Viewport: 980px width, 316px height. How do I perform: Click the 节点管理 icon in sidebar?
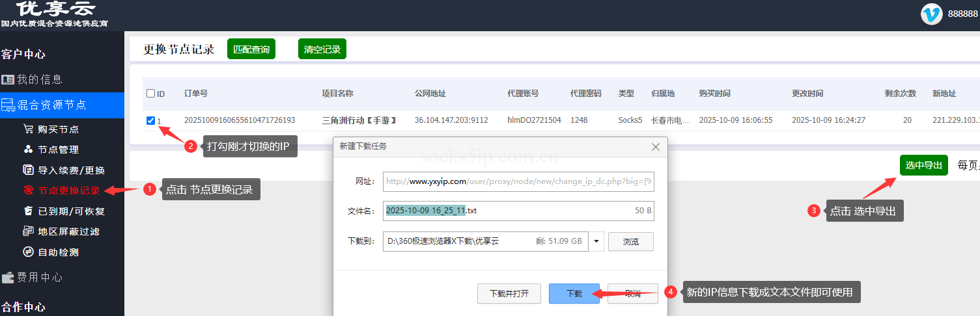coord(28,150)
